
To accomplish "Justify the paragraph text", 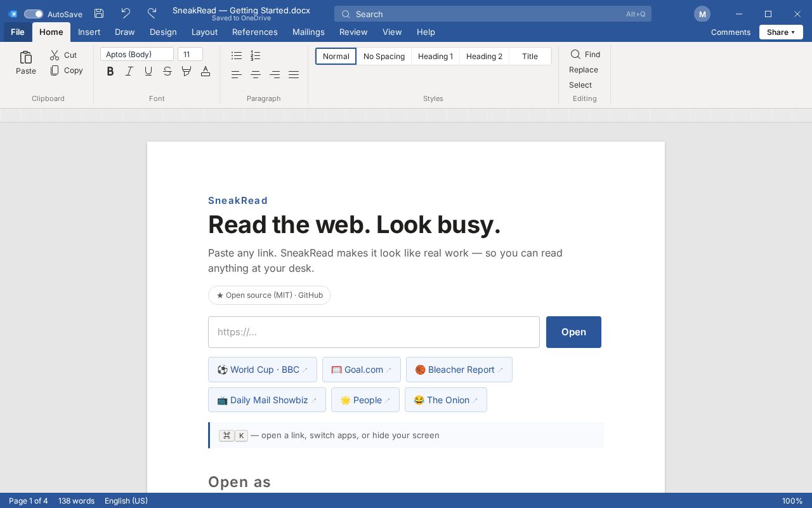I will 294,75.
